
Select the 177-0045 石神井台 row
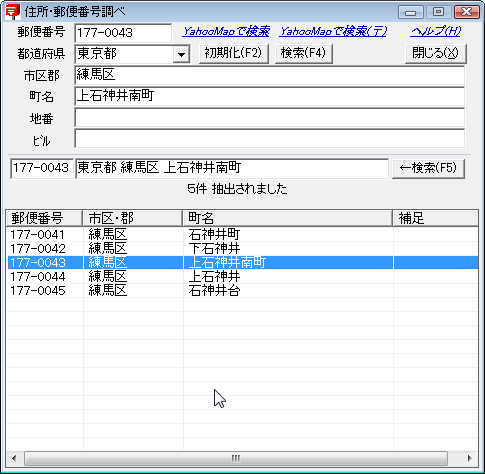(242, 291)
